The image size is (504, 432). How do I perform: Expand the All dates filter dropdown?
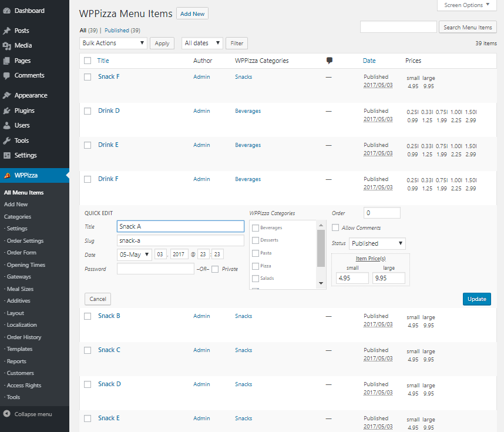pyautogui.click(x=202, y=43)
